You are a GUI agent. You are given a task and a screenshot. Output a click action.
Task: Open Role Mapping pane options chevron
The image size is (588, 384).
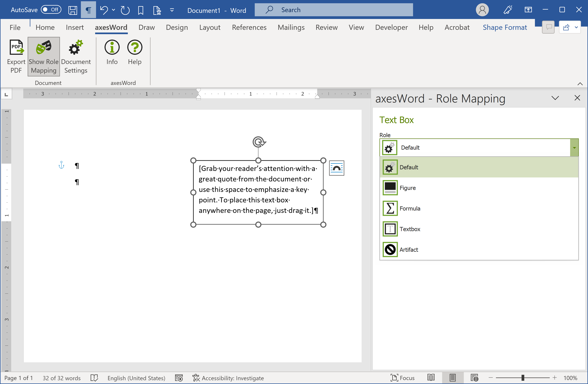click(555, 98)
